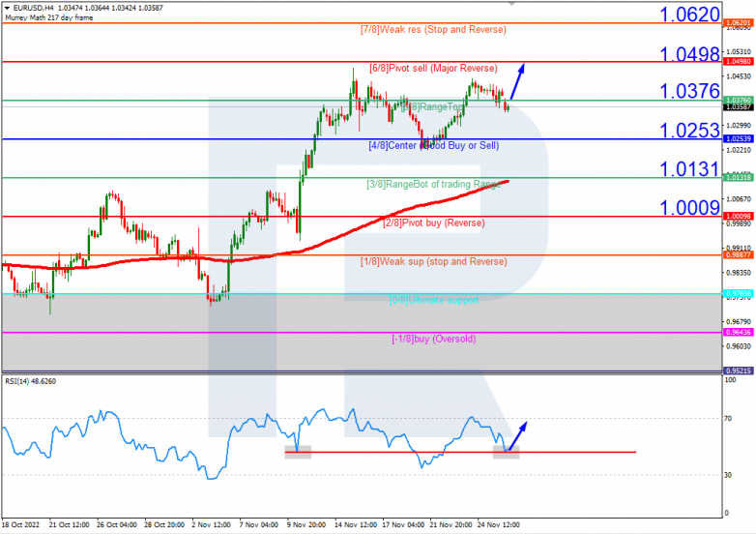This screenshot has height=534, width=756.
Task: Select the orange 1.06201 price tag
Action: pos(739,22)
